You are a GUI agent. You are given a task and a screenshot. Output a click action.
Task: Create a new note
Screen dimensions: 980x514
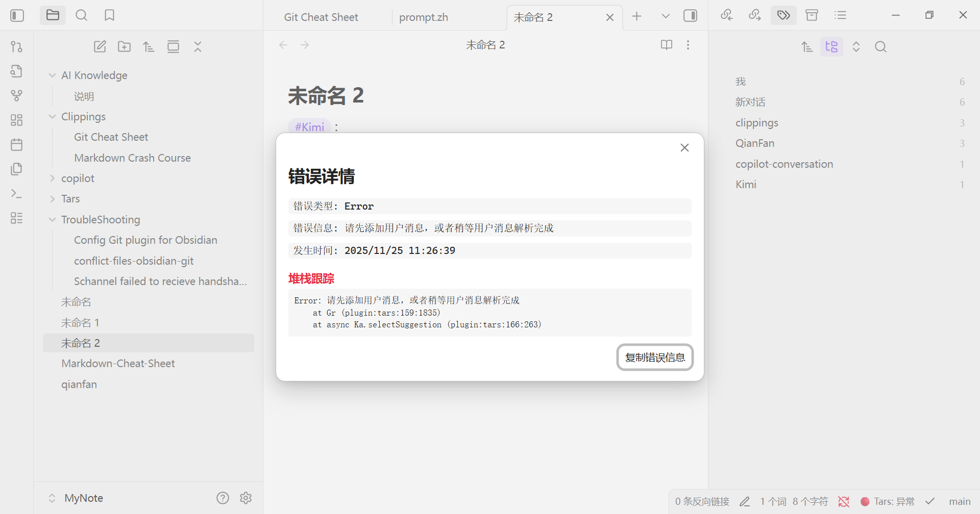[100, 47]
